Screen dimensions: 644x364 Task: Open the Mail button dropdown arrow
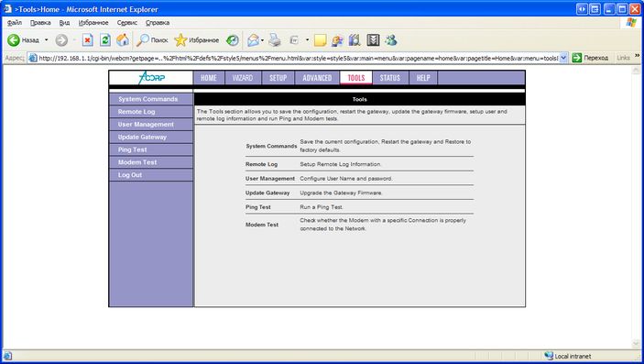pyautogui.click(x=262, y=40)
